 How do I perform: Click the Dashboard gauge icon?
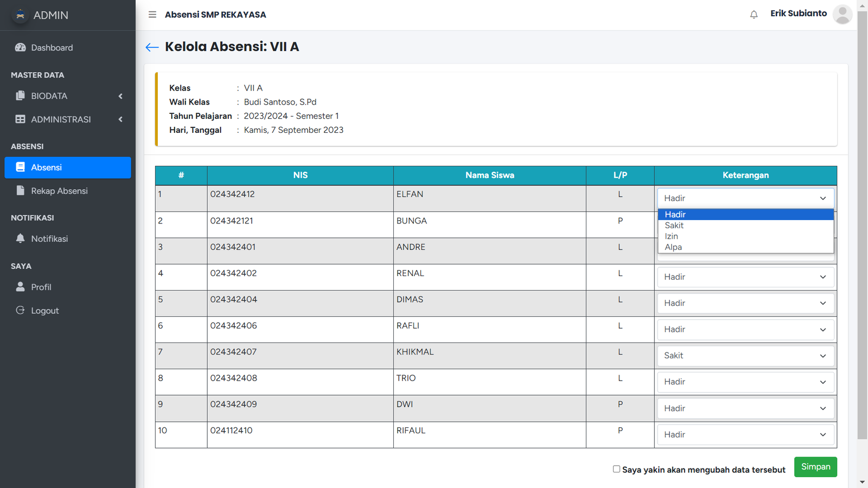pos(21,48)
